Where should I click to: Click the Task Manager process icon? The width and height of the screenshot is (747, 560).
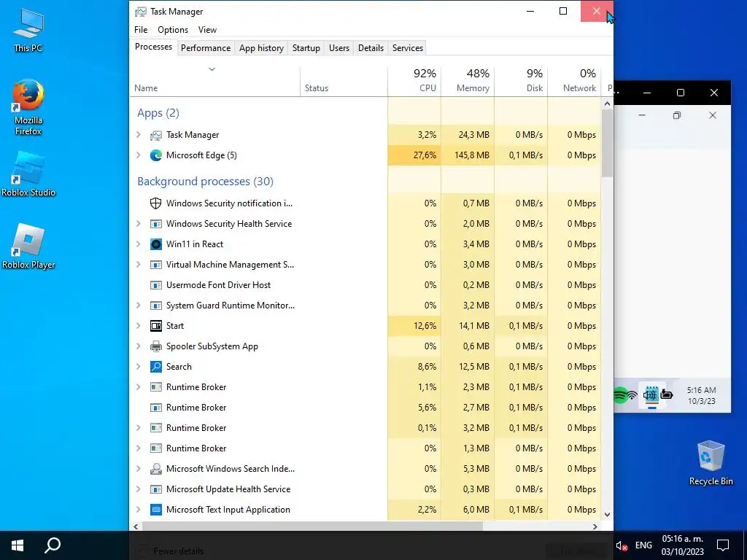(156, 135)
